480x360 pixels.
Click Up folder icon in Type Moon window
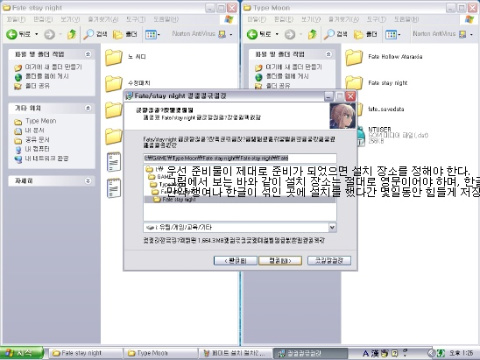(x=312, y=34)
